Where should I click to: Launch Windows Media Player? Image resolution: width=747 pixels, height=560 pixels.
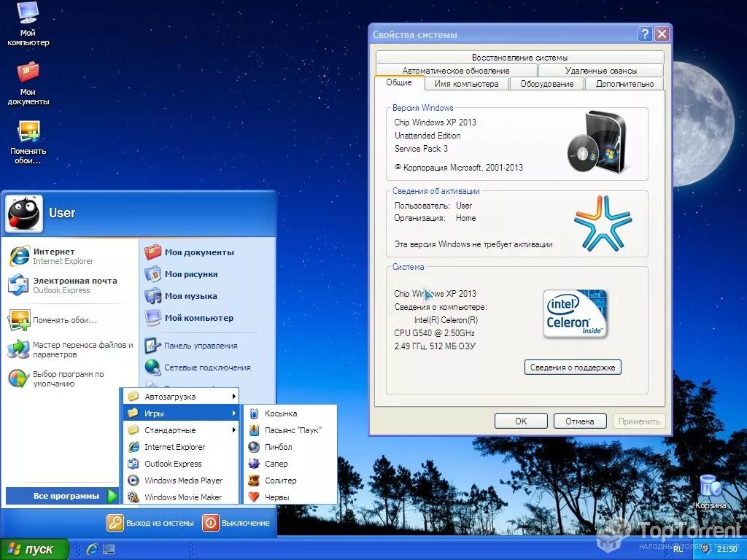181,480
